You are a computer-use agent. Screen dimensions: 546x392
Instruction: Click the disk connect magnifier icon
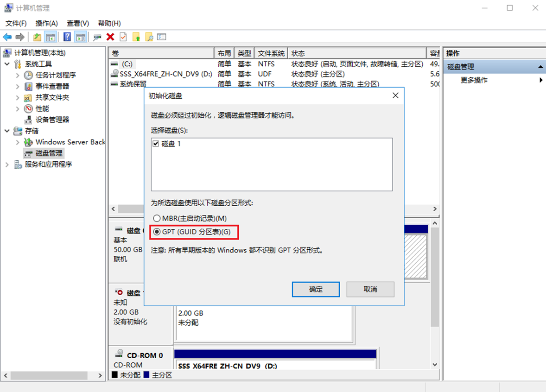97,37
